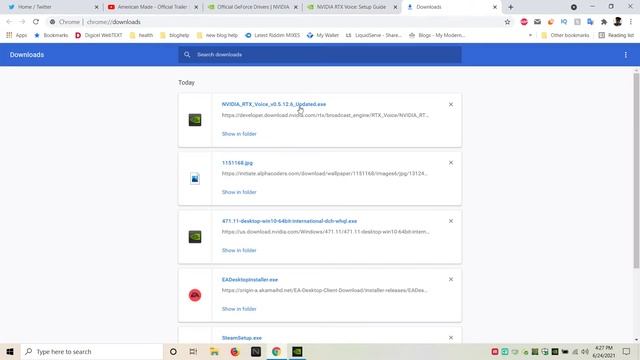Remove 1151168.jpg entry from downloads list
The image size is (640, 360).
click(451, 162)
